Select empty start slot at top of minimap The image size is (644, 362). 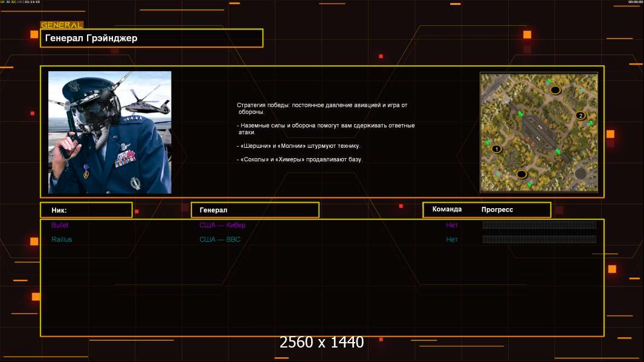point(555,90)
